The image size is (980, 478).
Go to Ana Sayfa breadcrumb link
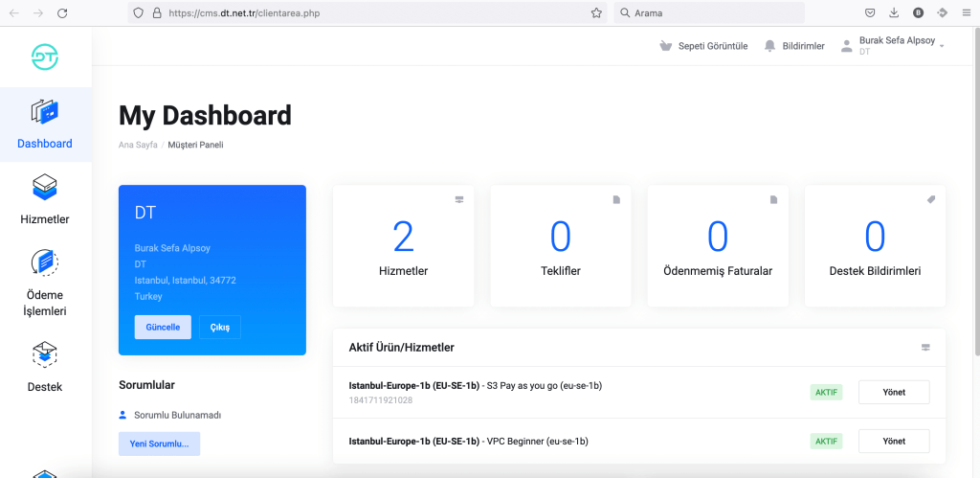pyautogui.click(x=137, y=145)
